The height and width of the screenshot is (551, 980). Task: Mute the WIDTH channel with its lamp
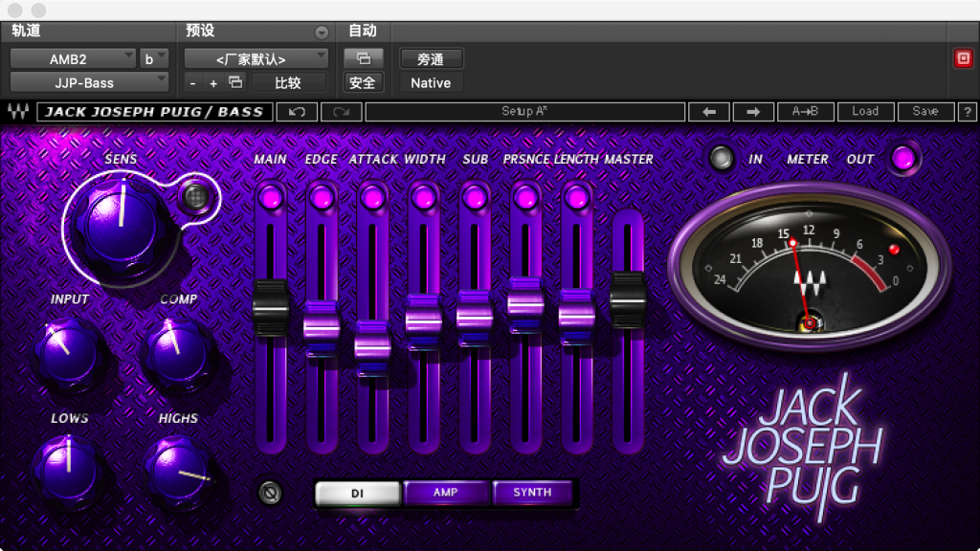pyautogui.click(x=424, y=199)
